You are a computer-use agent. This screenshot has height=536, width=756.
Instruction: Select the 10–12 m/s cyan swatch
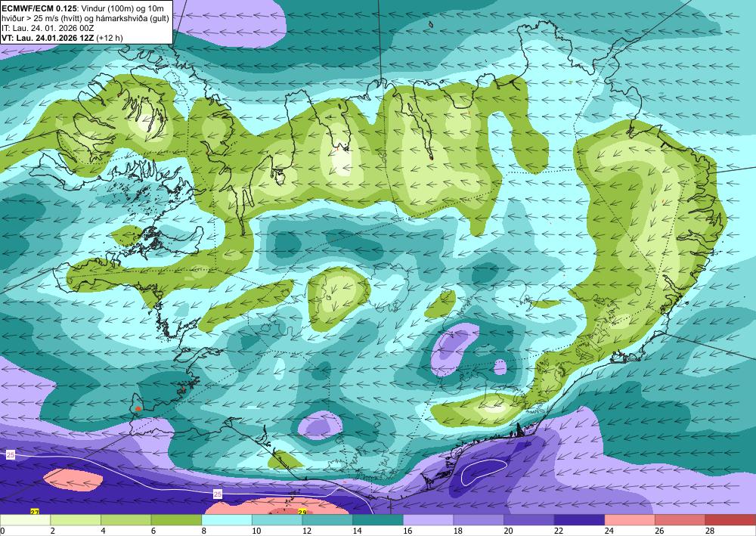[277, 520]
